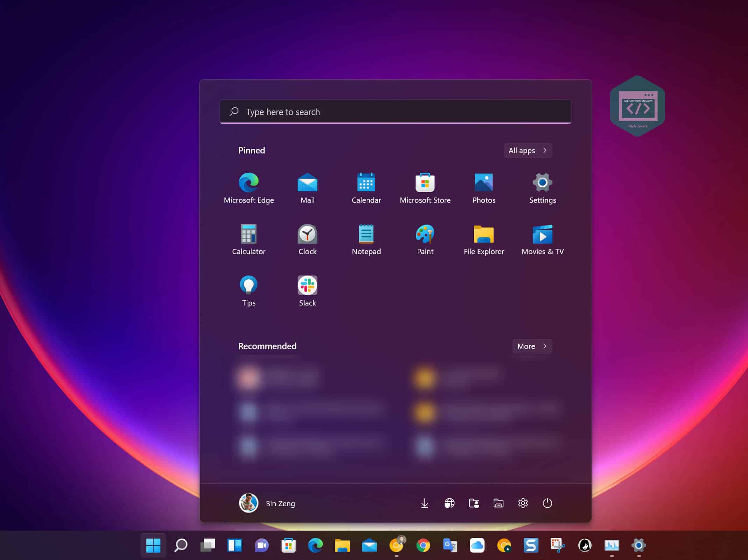Open the Snagit 'S' icon on taskbar
748x560 pixels.
point(531,545)
